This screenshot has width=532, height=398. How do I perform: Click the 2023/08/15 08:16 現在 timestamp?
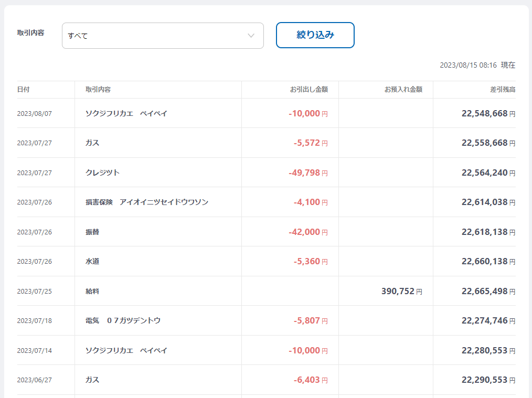pos(477,65)
